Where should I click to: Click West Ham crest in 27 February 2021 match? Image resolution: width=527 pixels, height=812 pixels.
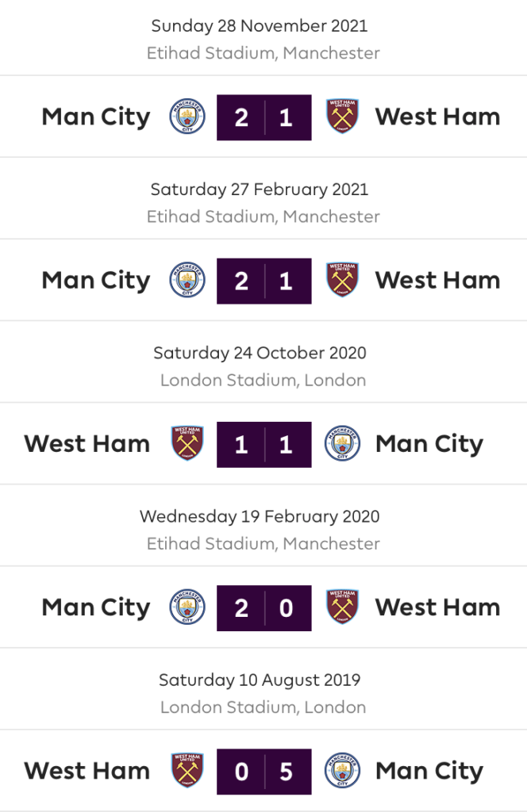(343, 280)
